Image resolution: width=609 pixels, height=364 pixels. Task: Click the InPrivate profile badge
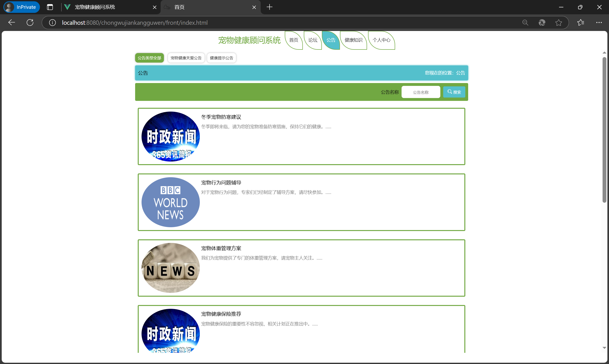[22, 7]
